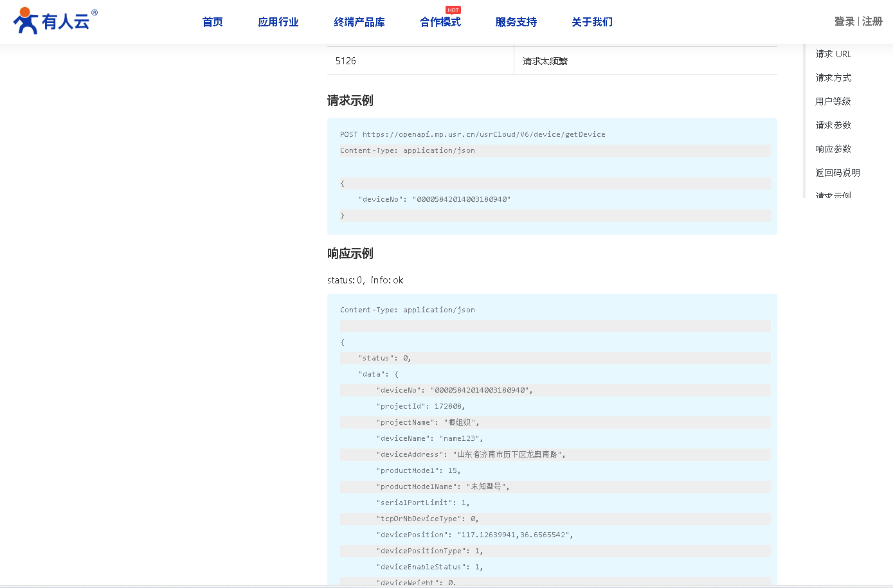
Task: Jump to 请求 URL section in sidebar
Action: (x=833, y=54)
